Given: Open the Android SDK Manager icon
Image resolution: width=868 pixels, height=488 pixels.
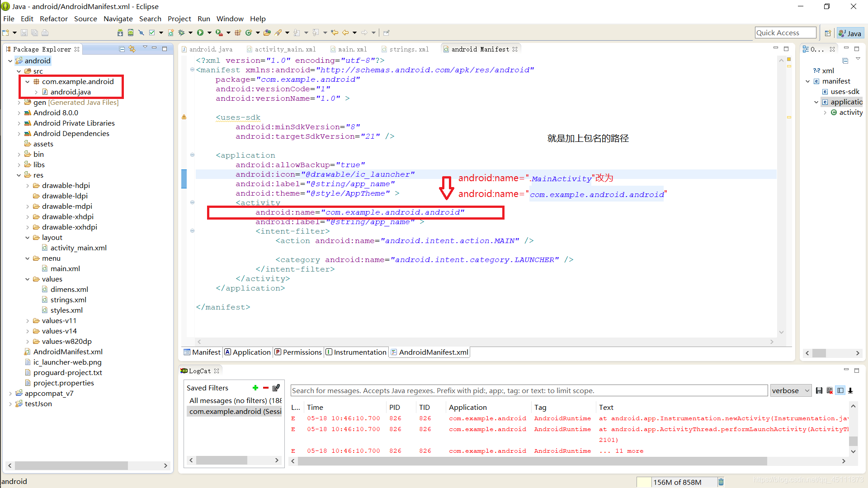Looking at the screenshot, I should (120, 33).
